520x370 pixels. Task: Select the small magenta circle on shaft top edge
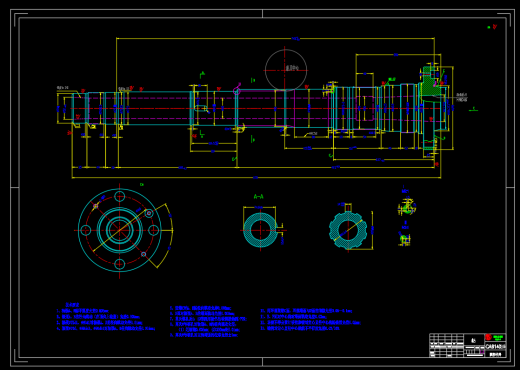237,91
